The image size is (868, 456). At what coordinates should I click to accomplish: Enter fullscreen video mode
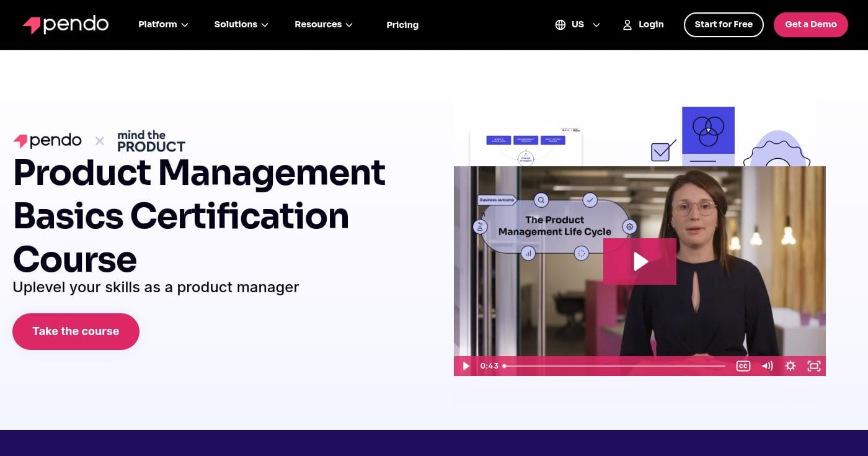point(814,366)
